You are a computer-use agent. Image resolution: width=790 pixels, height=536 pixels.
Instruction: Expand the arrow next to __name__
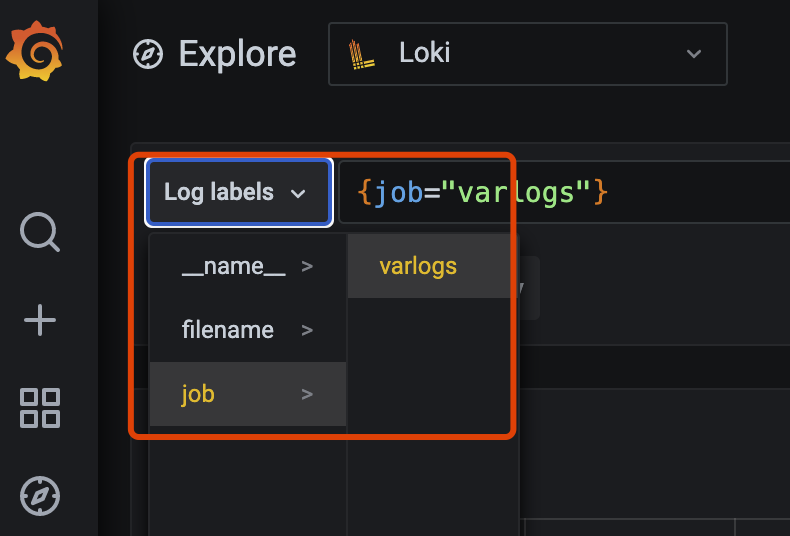307,266
